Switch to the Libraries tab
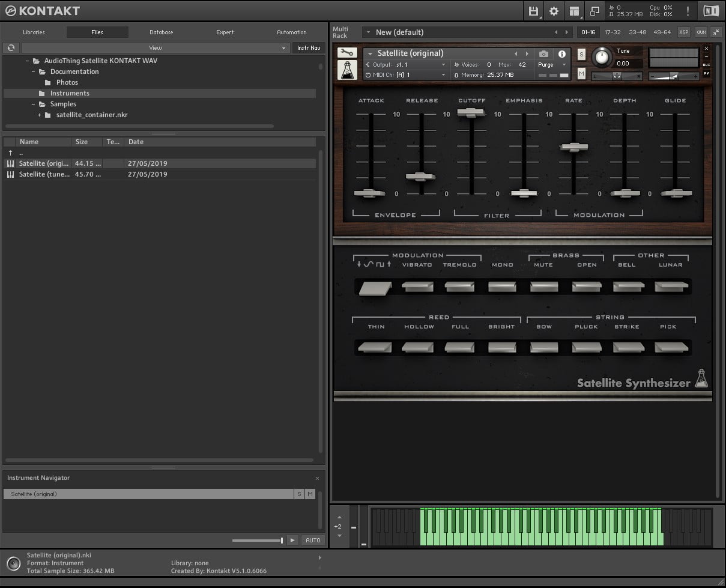The width and height of the screenshot is (726, 588). click(x=34, y=32)
